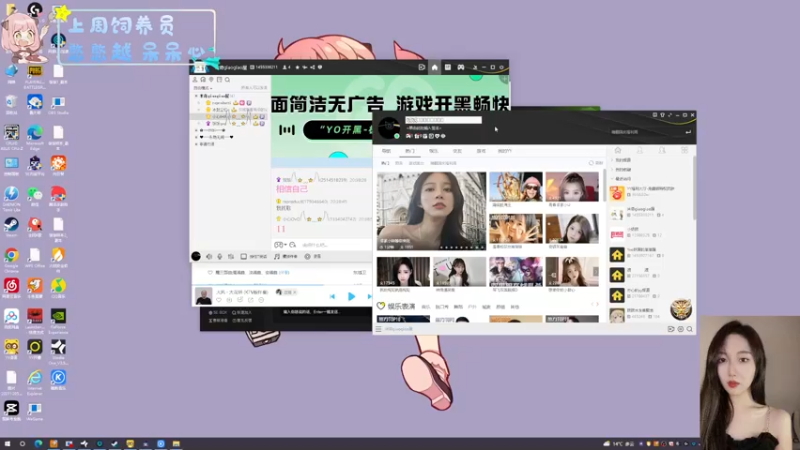Click the nickname input field in YY header
The height and width of the screenshot is (450, 800).
click(443, 120)
